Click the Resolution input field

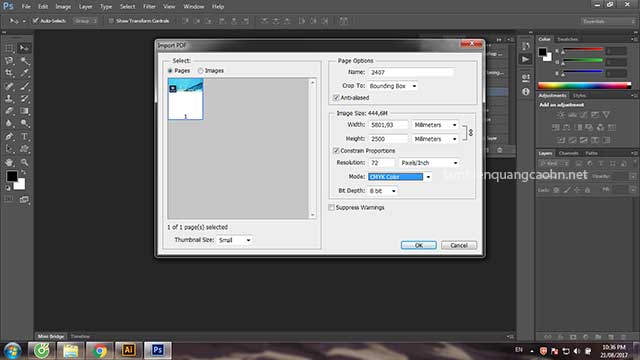tap(381, 163)
